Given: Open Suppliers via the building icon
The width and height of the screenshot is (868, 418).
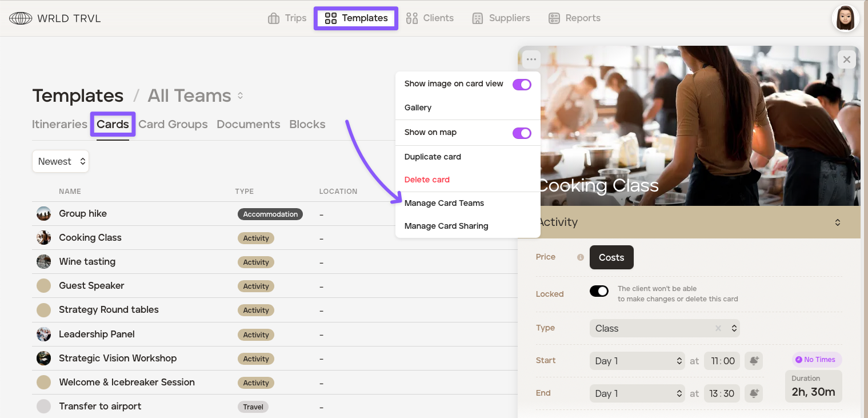Looking at the screenshot, I should tap(478, 18).
